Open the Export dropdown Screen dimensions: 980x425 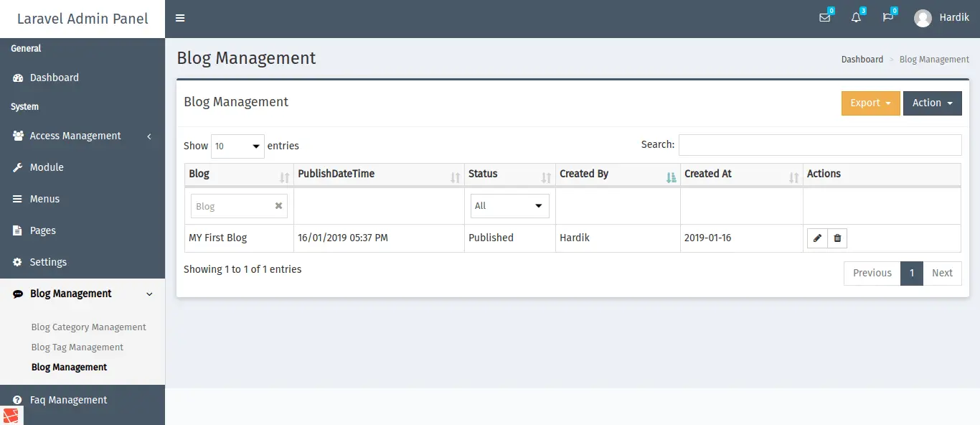tap(870, 103)
